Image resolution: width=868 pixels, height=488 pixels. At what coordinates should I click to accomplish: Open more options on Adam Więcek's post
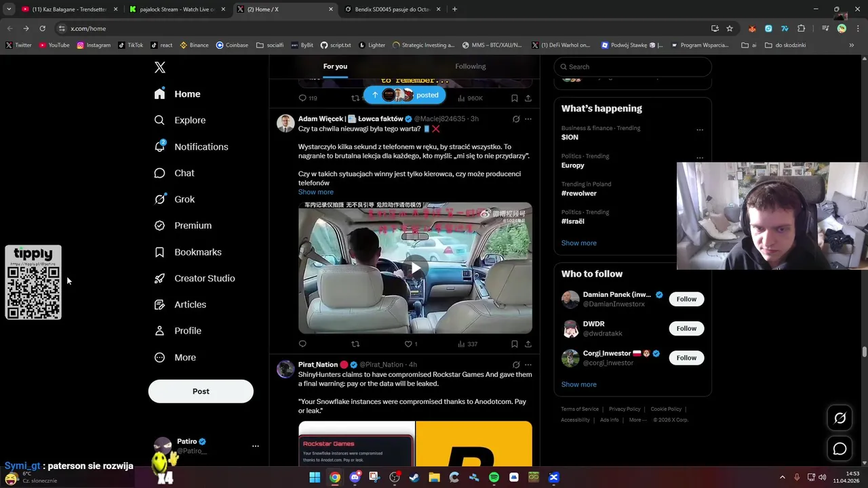[528, 119]
